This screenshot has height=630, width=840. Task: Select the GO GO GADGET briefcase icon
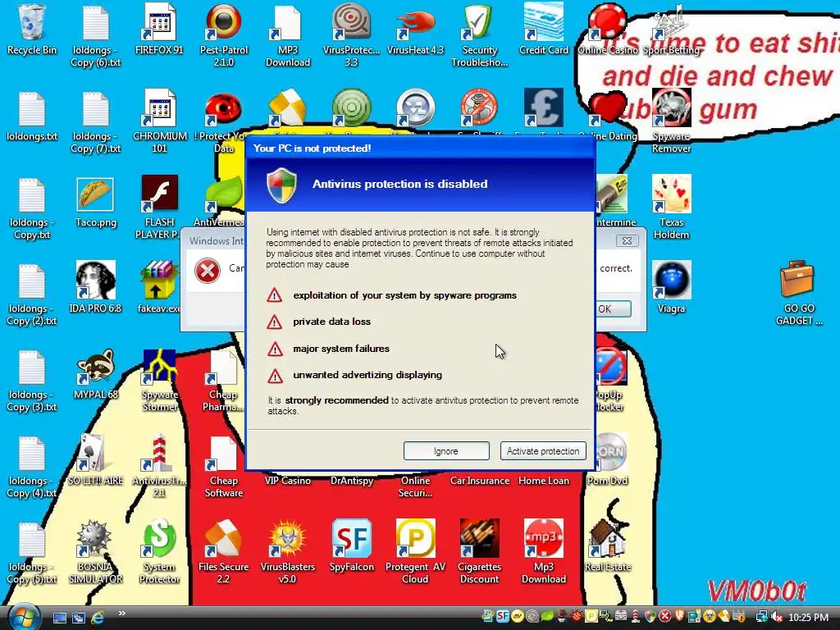tap(798, 293)
